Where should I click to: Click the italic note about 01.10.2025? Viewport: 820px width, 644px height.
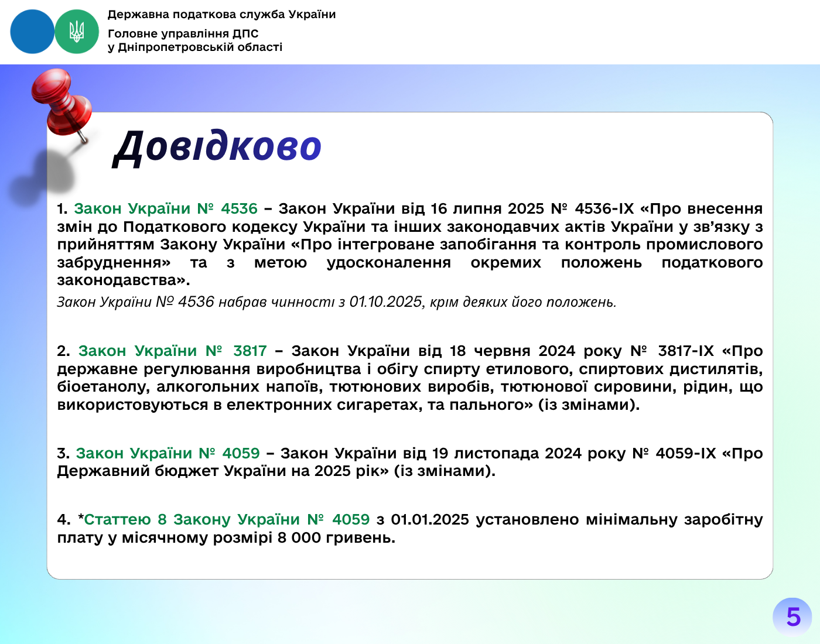click(x=336, y=302)
